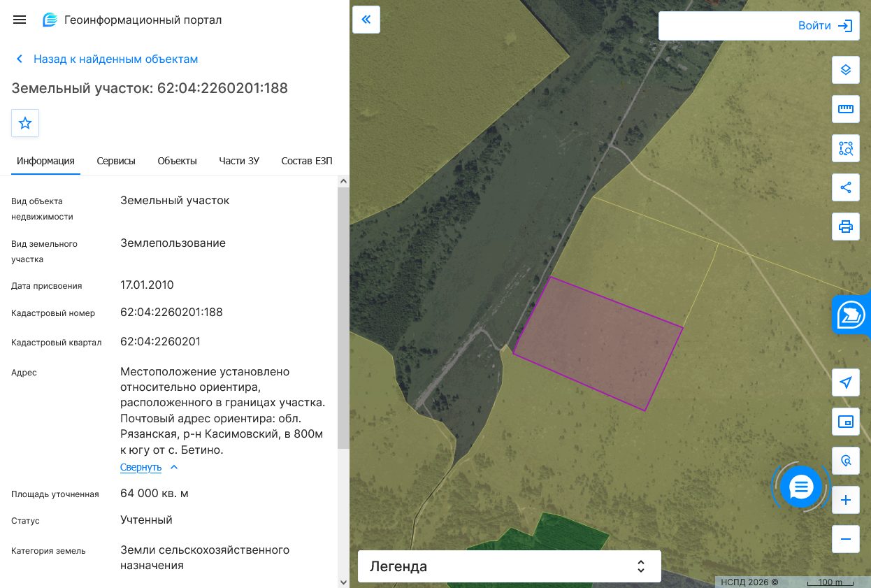
Task: Open the Состав ЕЗП tab
Action: pyautogui.click(x=307, y=161)
